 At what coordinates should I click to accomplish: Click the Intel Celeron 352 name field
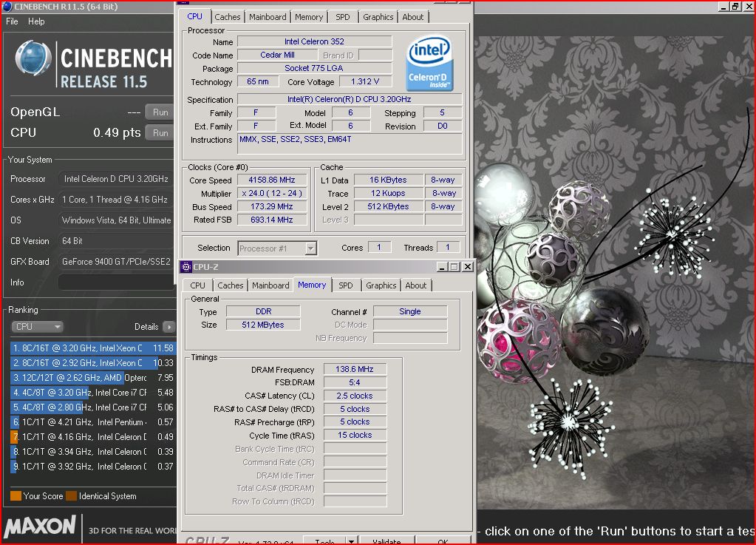[x=314, y=41]
